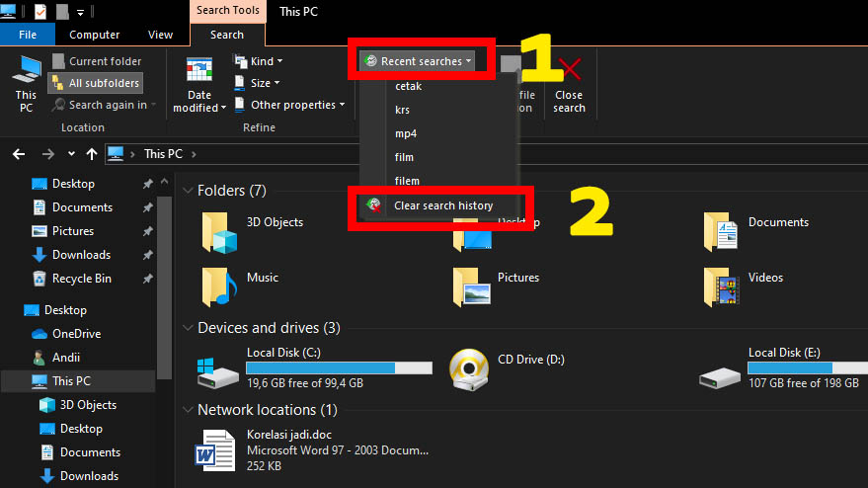Open pinned Downloads in Quick access
Image resolution: width=868 pixels, height=488 pixels.
coord(81,255)
